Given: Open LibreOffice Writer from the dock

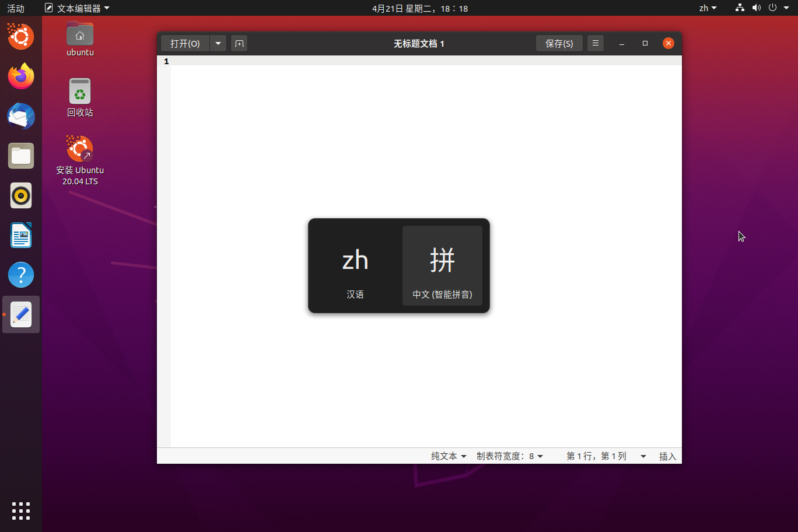Looking at the screenshot, I should (21, 236).
